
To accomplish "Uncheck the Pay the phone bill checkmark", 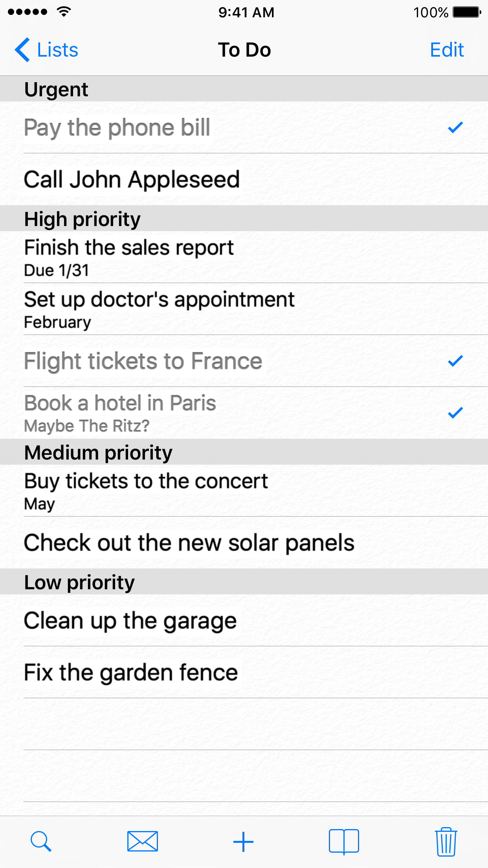I will (x=455, y=127).
